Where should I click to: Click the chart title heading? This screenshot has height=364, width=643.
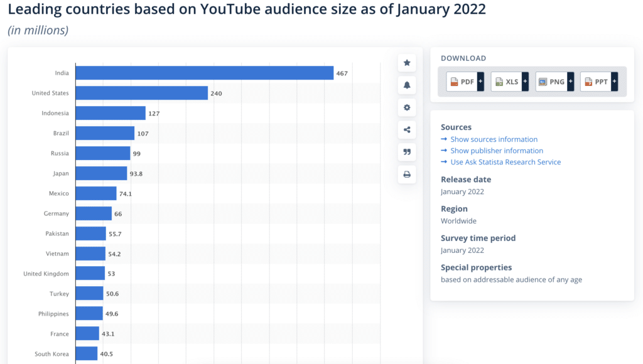pos(247,9)
